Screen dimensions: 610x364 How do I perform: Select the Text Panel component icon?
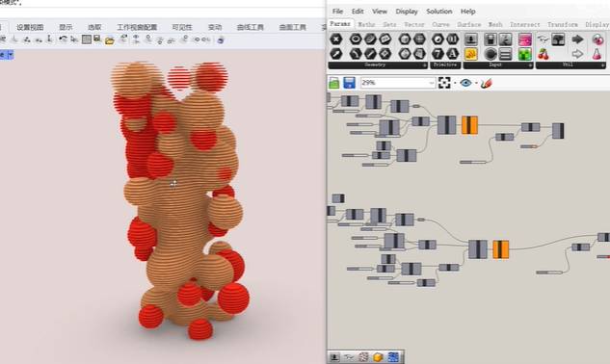tap(470, 54)
